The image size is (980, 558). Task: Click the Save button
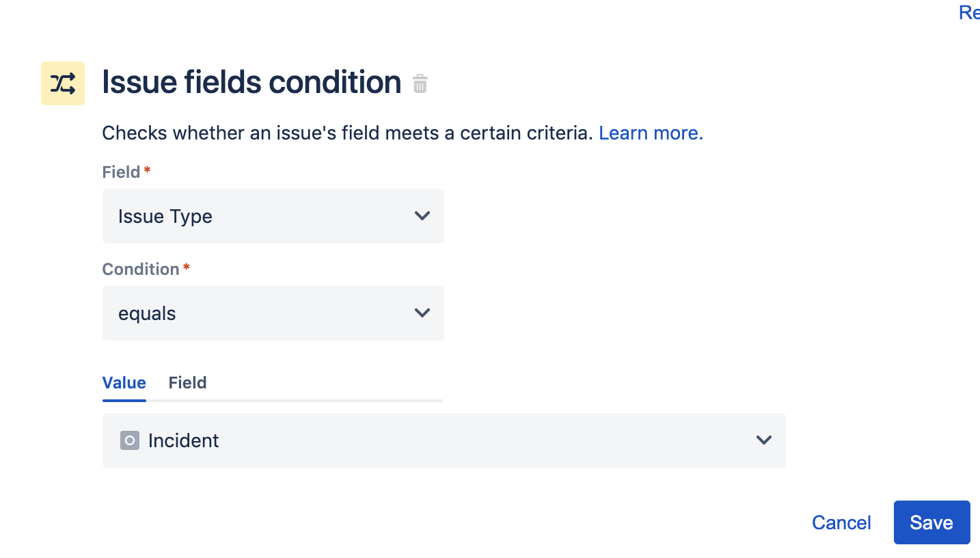point(931,522)
